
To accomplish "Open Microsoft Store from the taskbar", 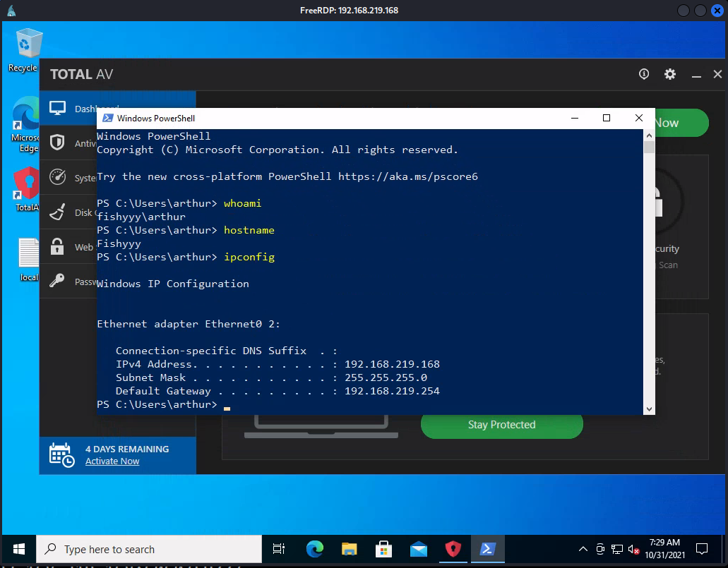I will point(383,550).
